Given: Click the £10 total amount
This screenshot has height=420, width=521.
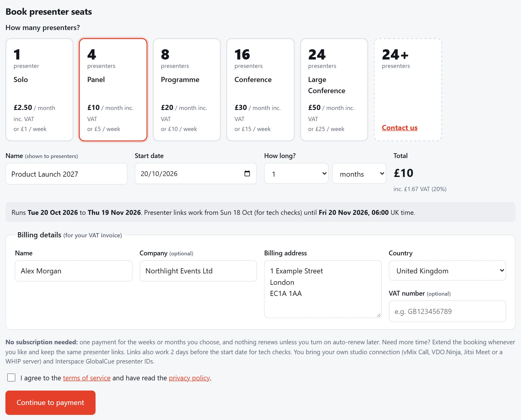Looking at the screenshot, I should [x=404, y=173].
